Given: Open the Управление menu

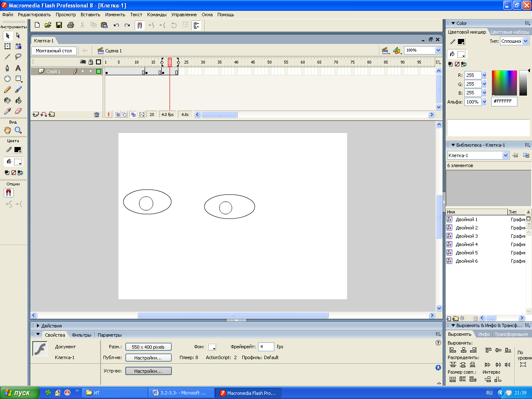Looking at the screenshot, I should (184, 15).
